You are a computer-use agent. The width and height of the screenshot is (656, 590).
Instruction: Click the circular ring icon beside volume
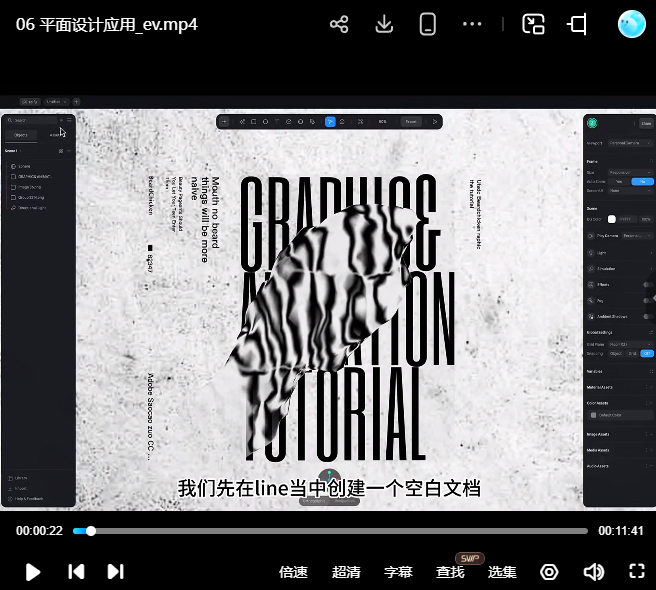549,572
